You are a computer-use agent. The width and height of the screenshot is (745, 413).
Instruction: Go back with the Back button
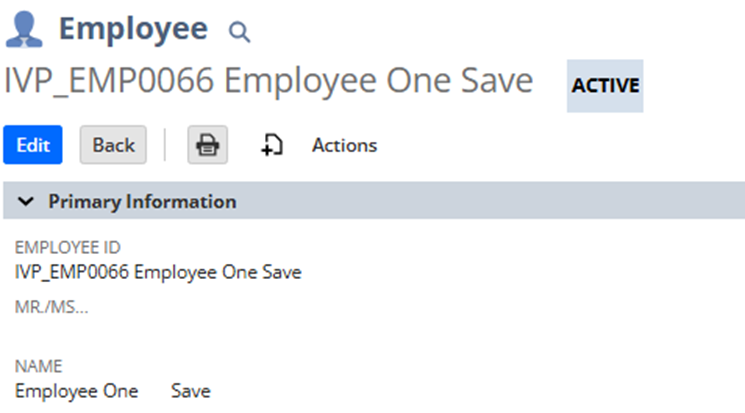(113, 145)
